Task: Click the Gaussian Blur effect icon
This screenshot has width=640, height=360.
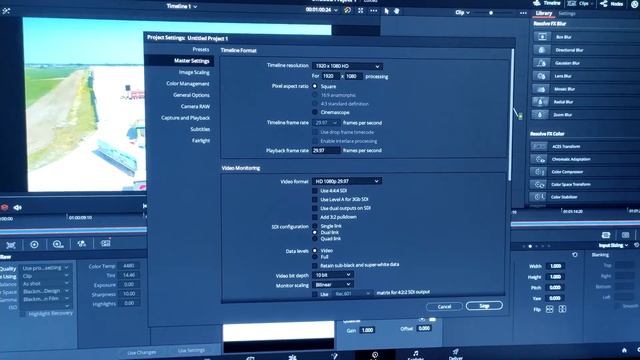Action: (x=541, y=63)
